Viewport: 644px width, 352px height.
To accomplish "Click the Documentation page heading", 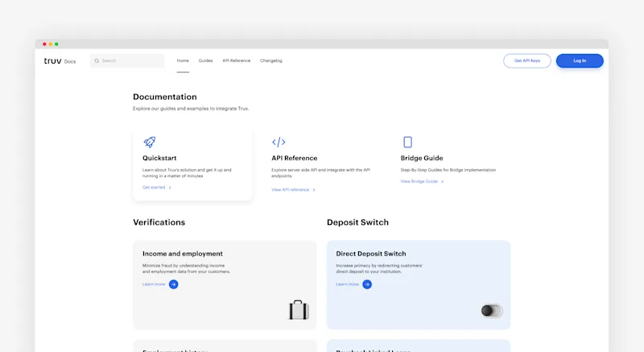I will pos(165,97).
